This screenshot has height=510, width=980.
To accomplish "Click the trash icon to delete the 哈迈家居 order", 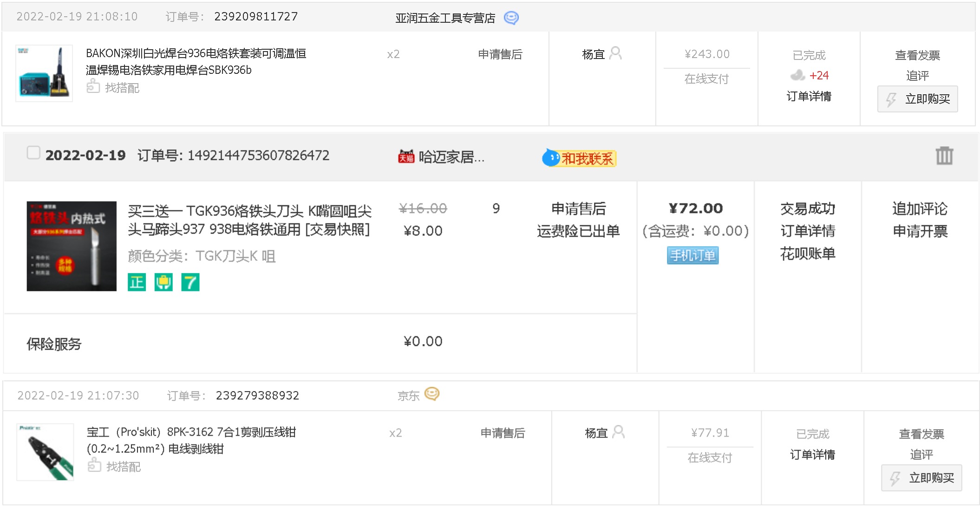I will click(944, 156).
